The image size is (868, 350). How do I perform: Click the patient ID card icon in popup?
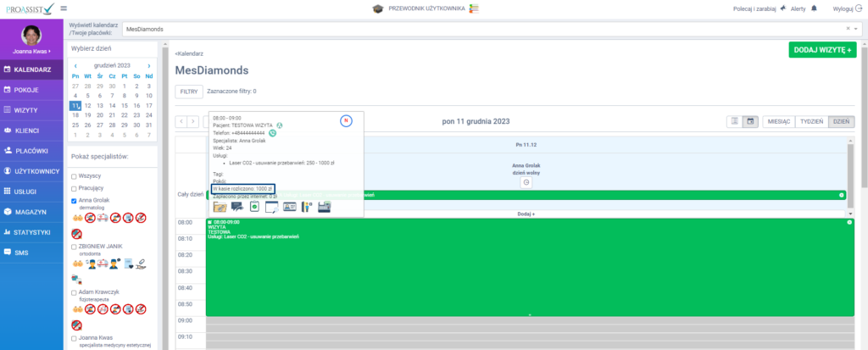point(289,206)
